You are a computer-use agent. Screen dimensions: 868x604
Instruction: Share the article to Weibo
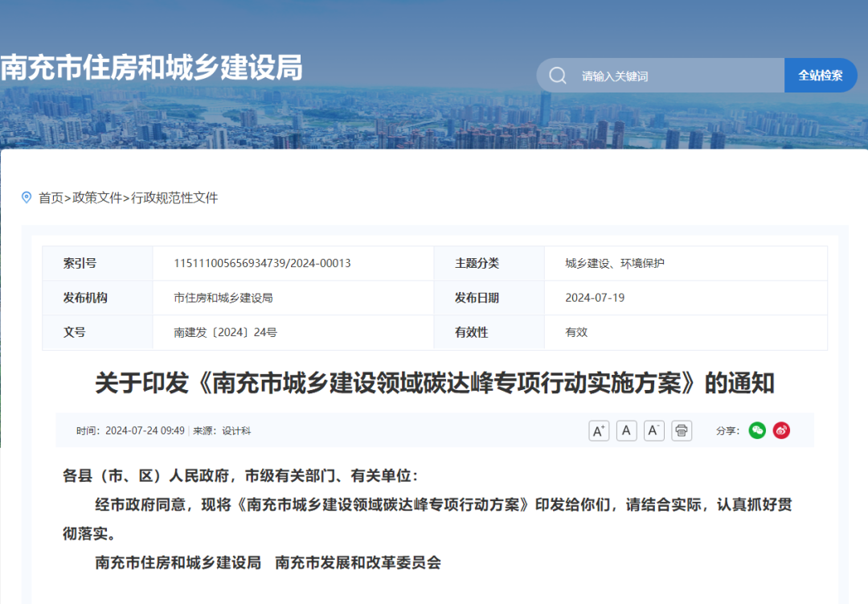tap(781, 430)
